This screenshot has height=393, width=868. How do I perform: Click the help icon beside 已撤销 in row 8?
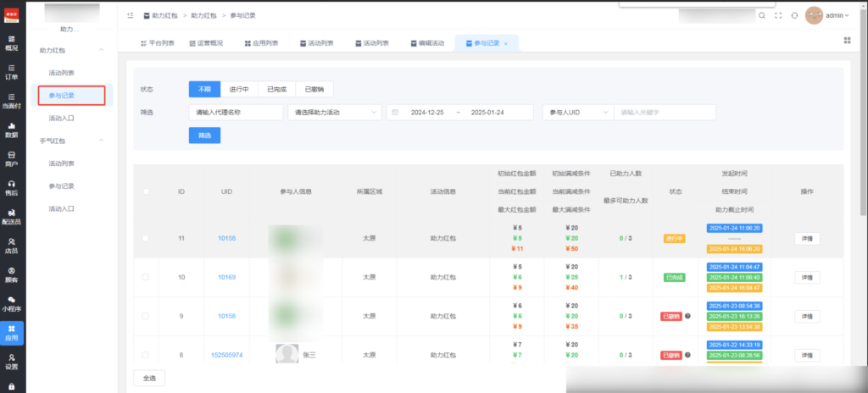point(687,355)
